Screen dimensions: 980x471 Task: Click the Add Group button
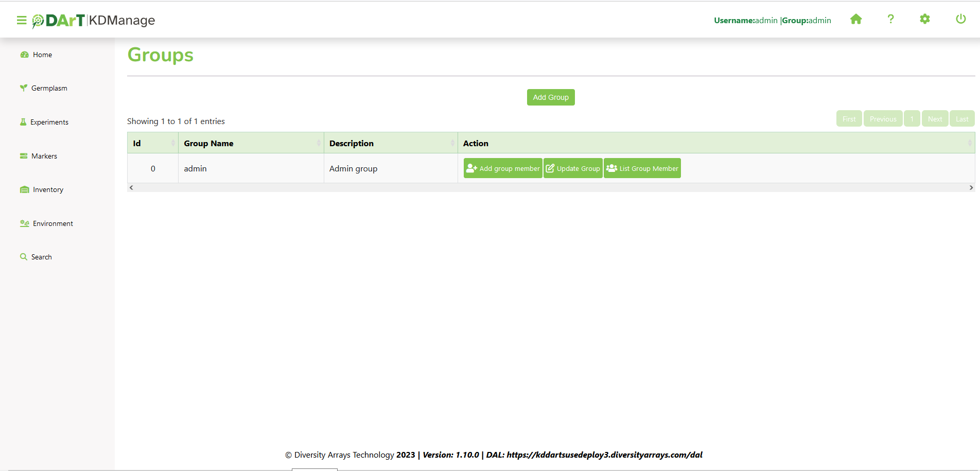[550, 97]
